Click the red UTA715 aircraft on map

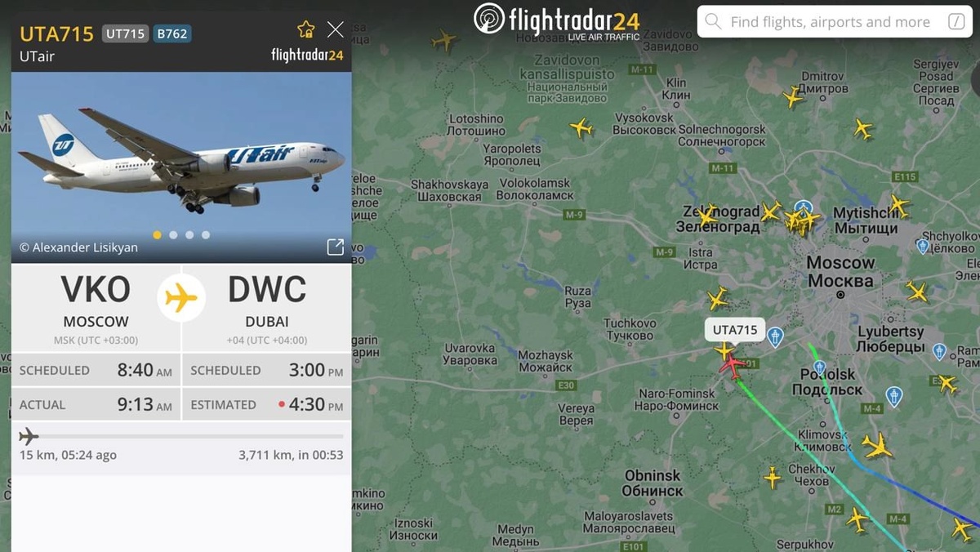pos(733,366)
